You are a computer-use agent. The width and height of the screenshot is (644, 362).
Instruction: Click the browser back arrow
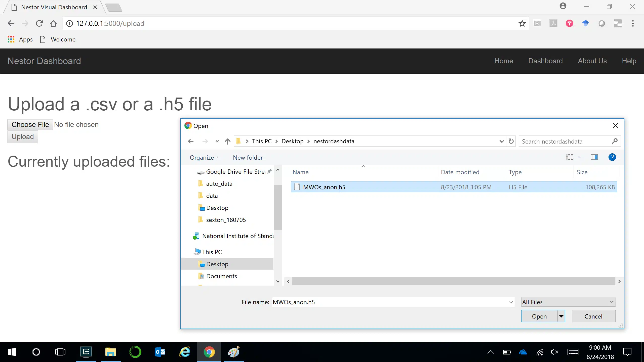pos(11,23)
